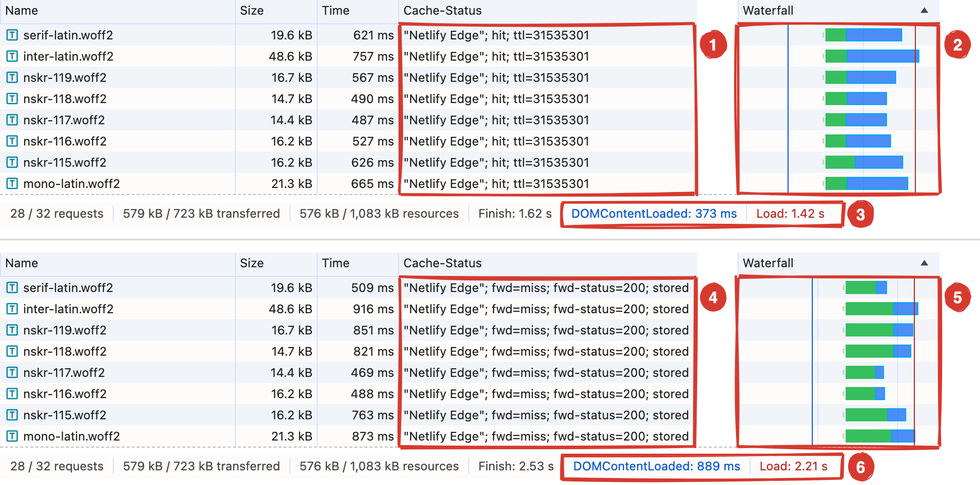
Task: Click font icon of nskr-117.woff2 in top table
Action: click(x=12, y=120)
